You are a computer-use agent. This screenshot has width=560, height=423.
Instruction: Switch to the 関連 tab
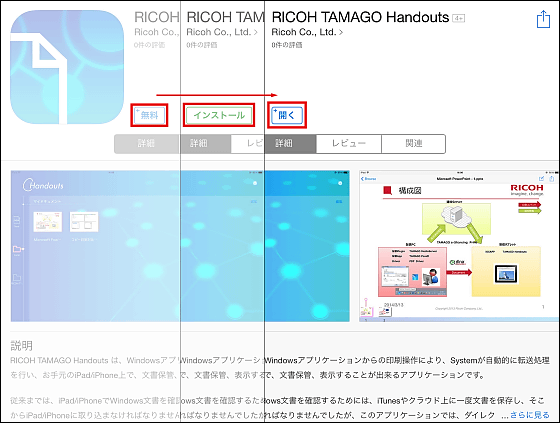point(414,144)
